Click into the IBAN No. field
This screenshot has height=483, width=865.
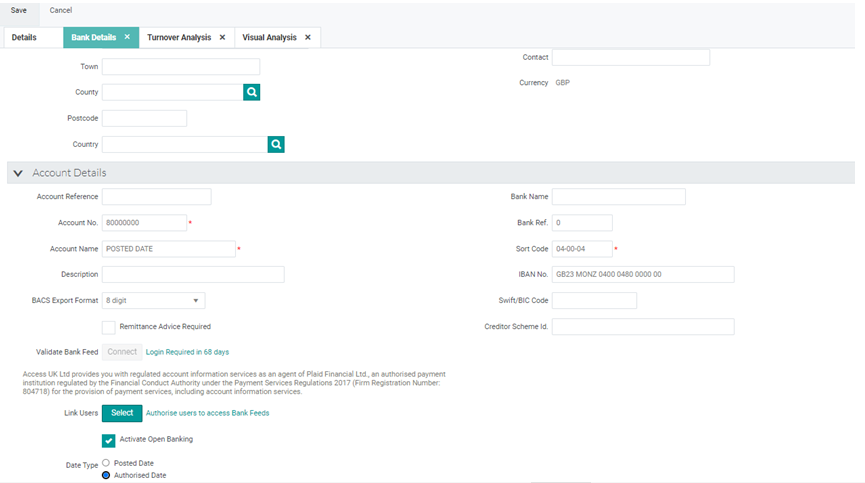pyautogui.click(x=642, y=274)
